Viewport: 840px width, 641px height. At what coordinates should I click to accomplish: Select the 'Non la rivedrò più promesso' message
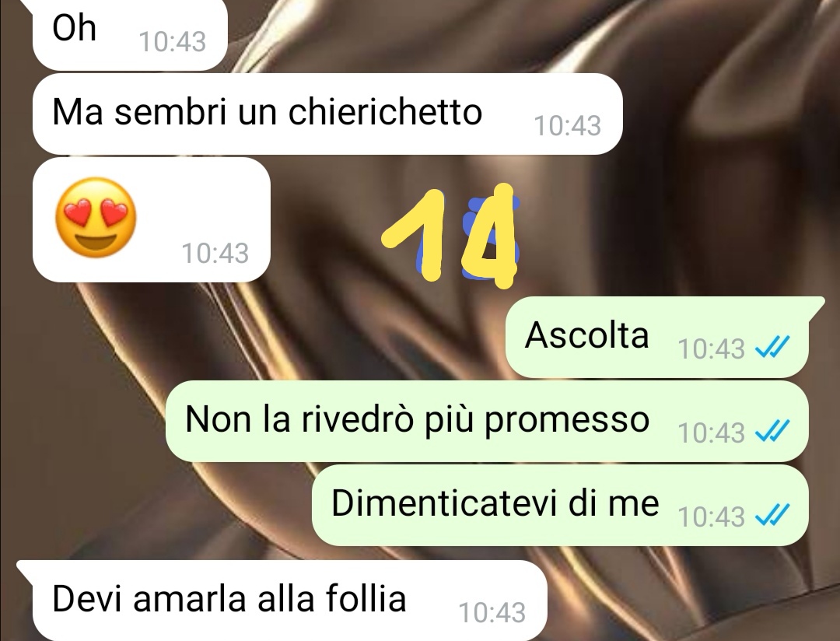pyautogui.click(x=487, y=422)
